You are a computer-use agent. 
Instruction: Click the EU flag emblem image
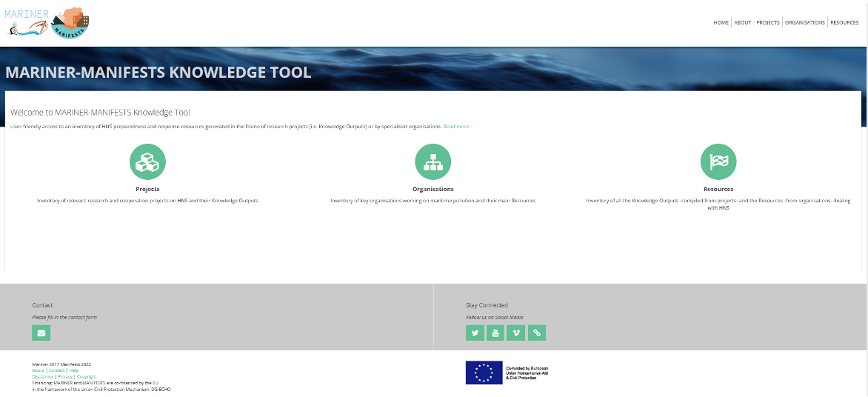coord(484,373)
